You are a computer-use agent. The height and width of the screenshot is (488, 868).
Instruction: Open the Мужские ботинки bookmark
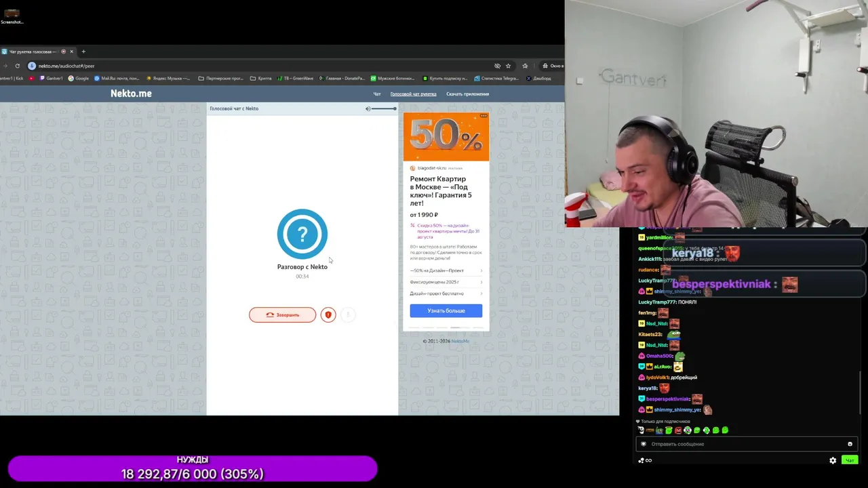[393, 79]
